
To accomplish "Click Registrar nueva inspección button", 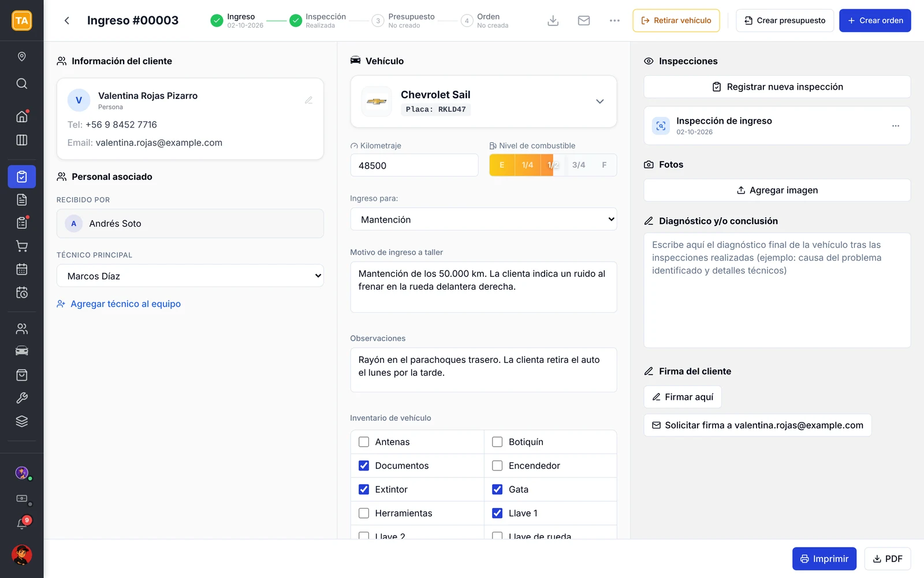I will (x=777, y=87).
